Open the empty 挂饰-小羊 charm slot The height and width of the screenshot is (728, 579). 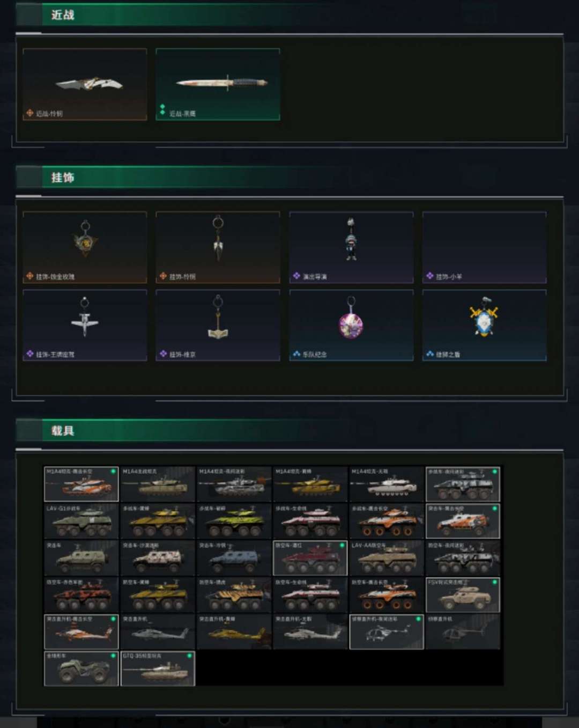pos(485,247)
